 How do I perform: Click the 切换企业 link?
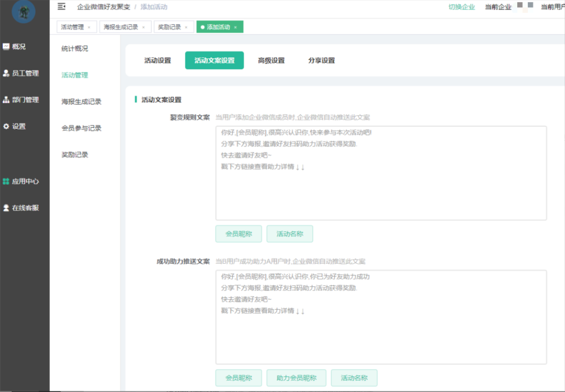462,7
